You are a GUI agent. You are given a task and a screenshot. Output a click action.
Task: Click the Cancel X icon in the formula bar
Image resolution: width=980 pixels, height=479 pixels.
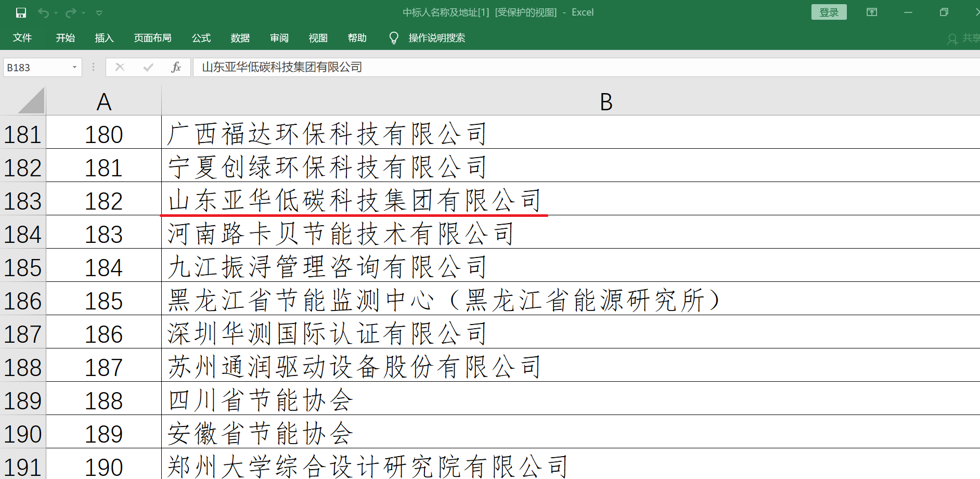[x=120, y=67]
